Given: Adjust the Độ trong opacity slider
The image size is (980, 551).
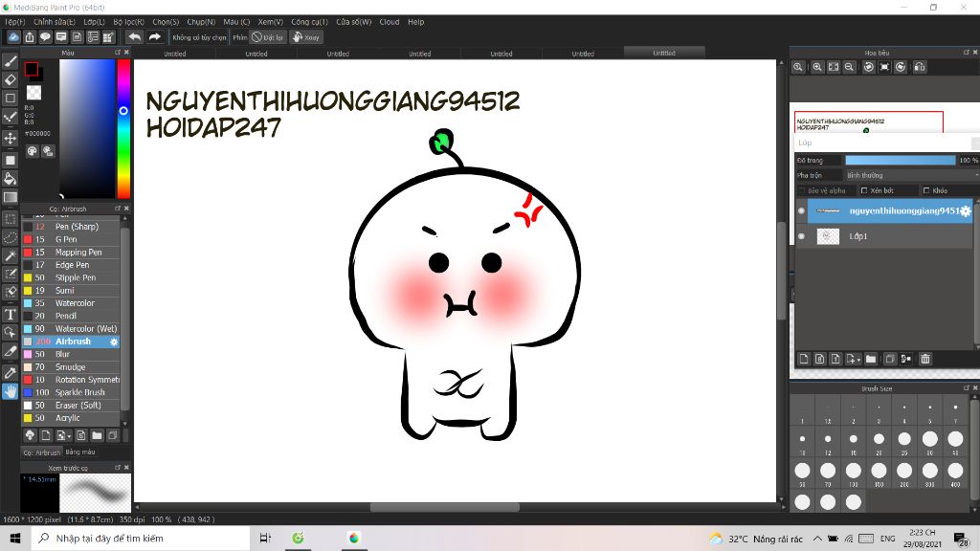Looking at the screenshot, I should (x=901, y=161).
